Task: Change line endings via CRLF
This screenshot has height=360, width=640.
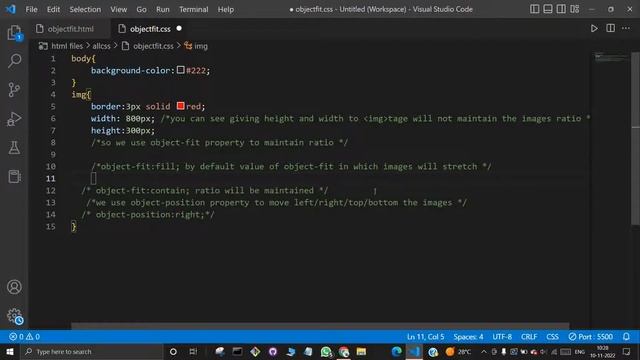Action: tap(529, 337)
